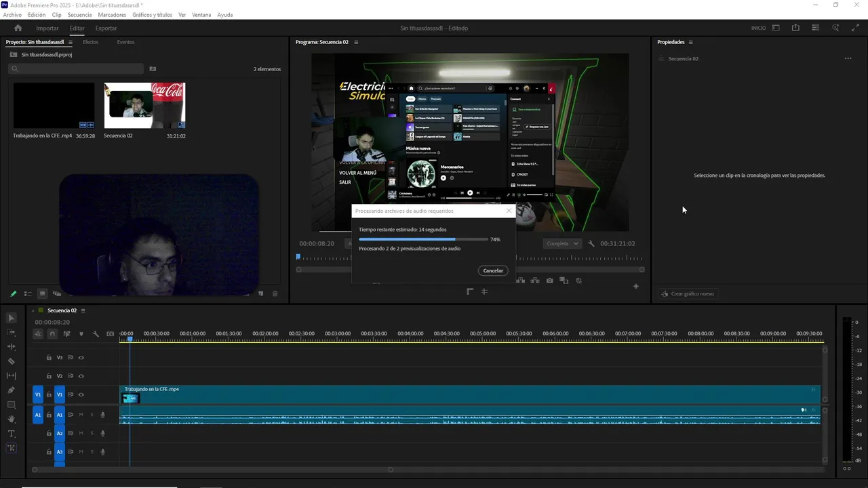
Task: Delete selected item with trash icon
Action: [x=275, y=293]
